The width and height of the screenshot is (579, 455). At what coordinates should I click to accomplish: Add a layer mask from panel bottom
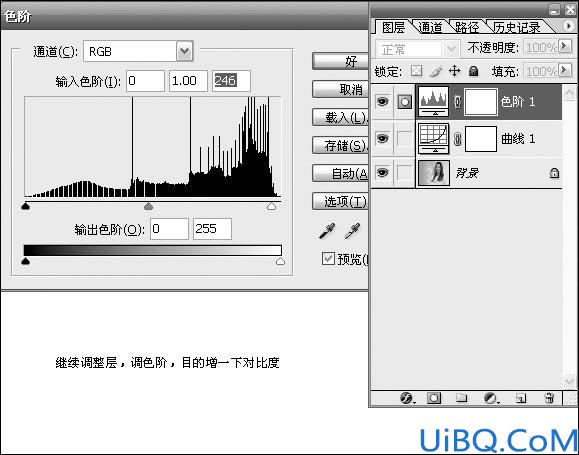[434, 398]
